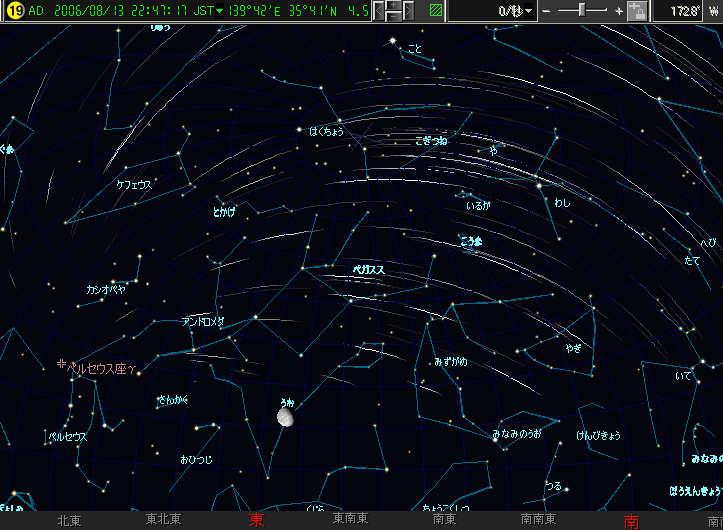Click the ペガスス constellation label
Viewport: 723px width, 530px height.
click(369, 270)
